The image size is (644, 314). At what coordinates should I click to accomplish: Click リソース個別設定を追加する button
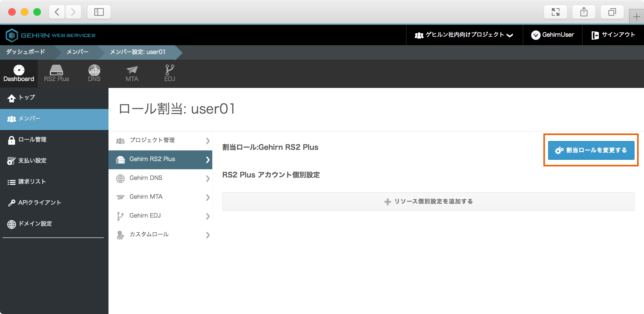click(428, 202)
